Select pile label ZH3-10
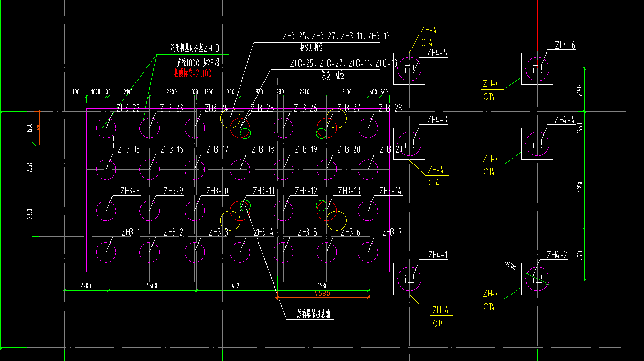Viewport: 644px width, 361px height. 217,191
